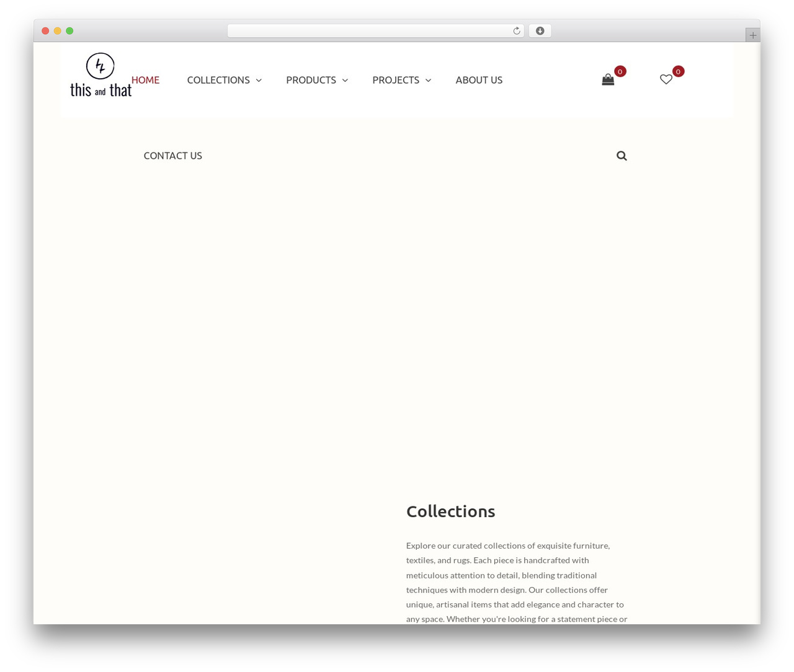The height and width of the screenshot is (672, 794).
Task: Click the 'Explore our curated collections' paragraph
Action: tap(517, 582)
